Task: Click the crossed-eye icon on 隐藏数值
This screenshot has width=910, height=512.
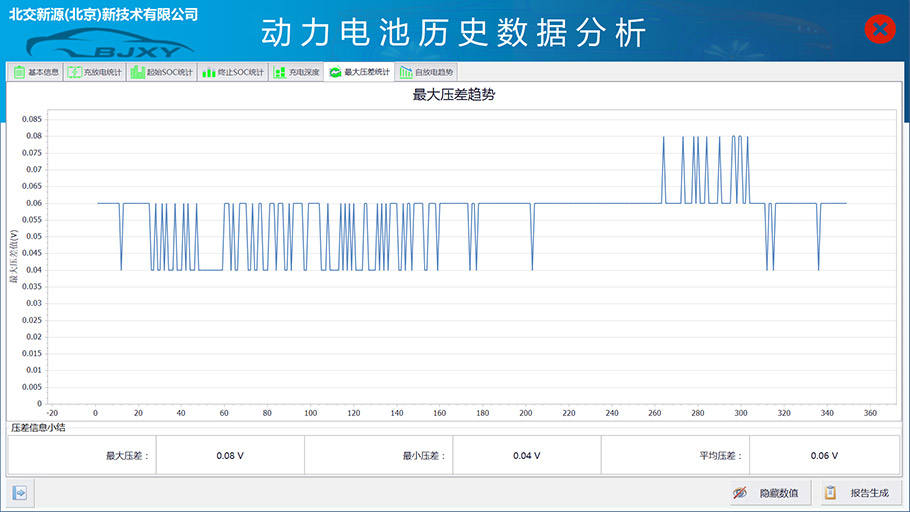Action: point(741,493)
